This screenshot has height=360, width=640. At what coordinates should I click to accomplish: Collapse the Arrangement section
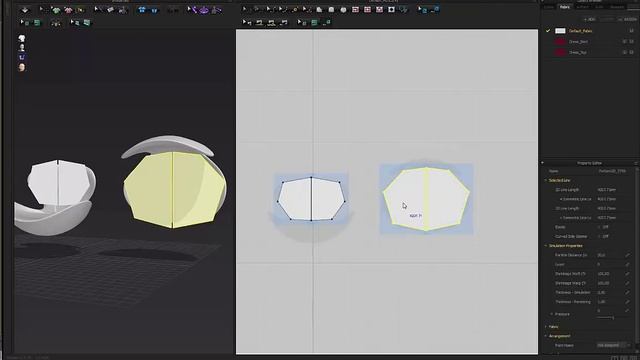[x=546, y=336]
